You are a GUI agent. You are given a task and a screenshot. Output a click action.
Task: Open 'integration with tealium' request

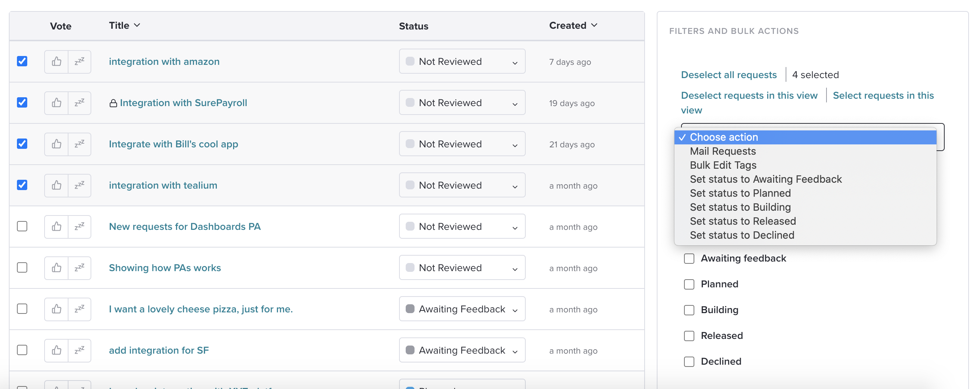(163, 185)
